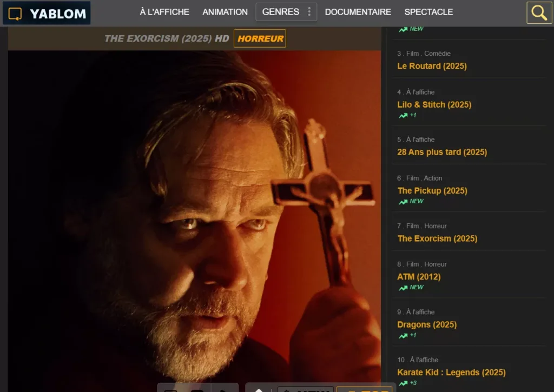Open the À L'AFFICHE menu item

pos(163,12)
